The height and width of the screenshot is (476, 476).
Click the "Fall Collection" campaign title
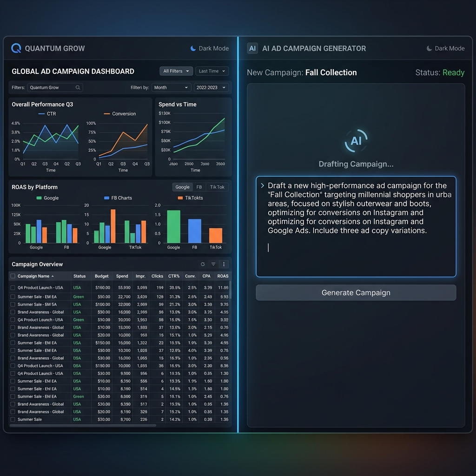(x=331, y=73)
